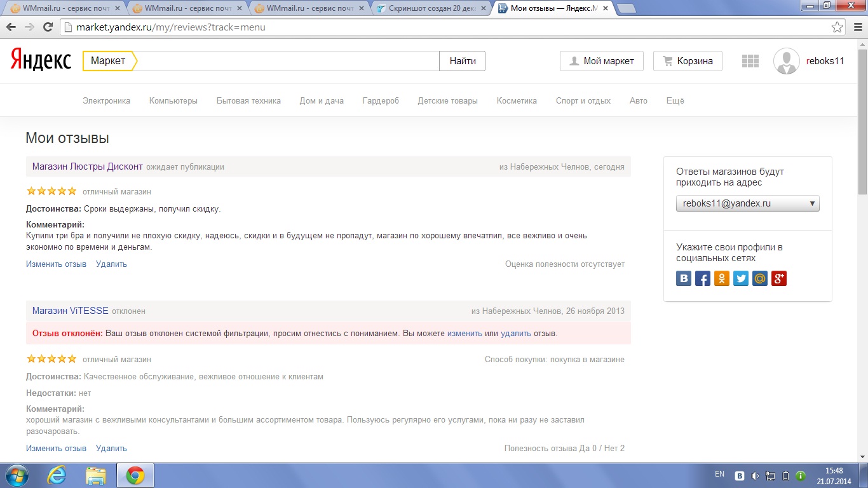Click Удалить for ViTESSE review
This screenshot has width=868, height=488.
pos(111,448)
